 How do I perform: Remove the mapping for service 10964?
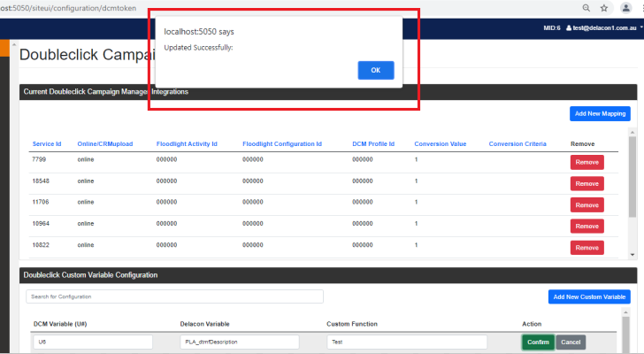tap(586, 227)
